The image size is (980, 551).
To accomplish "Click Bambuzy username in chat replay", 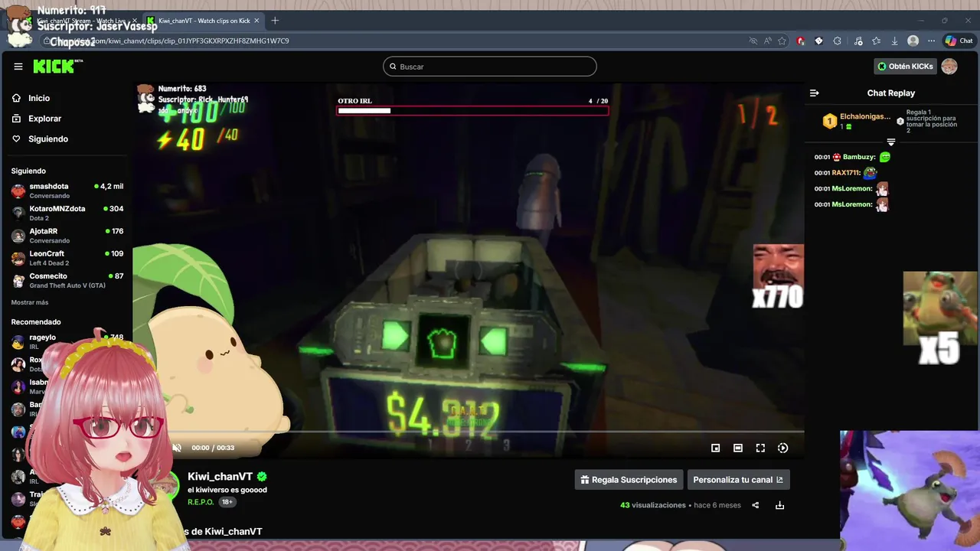I will tap(859, 157).
